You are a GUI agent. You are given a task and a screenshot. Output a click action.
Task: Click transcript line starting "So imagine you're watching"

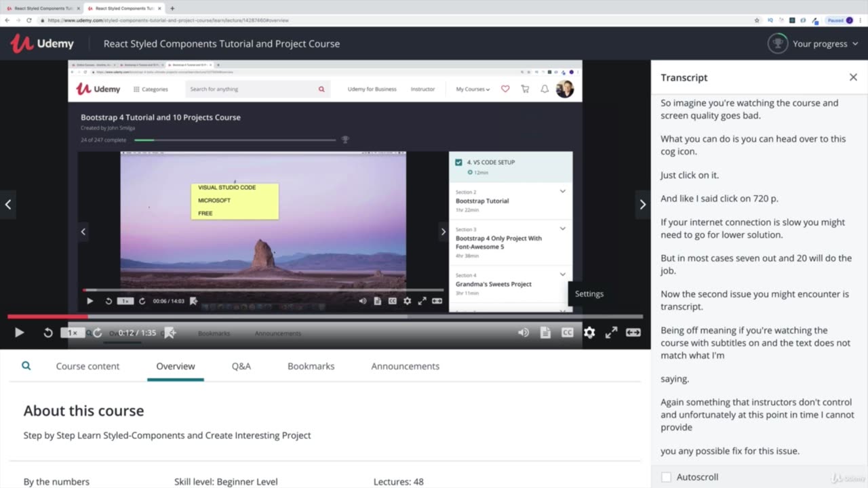click(x=749, y=109)
